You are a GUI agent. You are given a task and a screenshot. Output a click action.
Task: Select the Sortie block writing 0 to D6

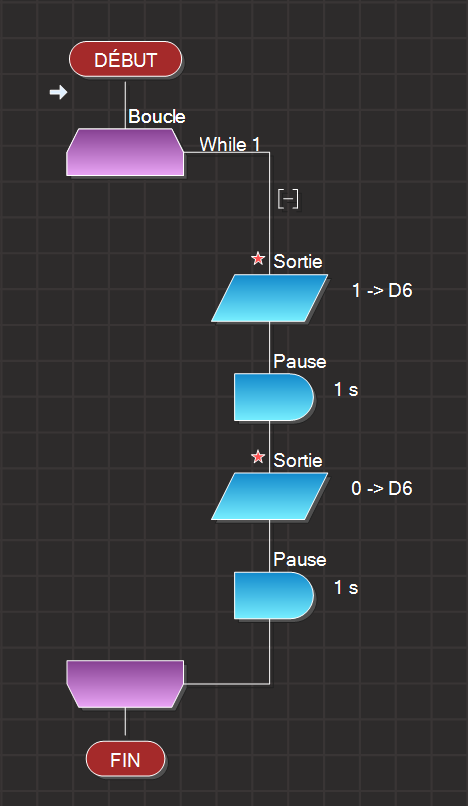[269, 496]
